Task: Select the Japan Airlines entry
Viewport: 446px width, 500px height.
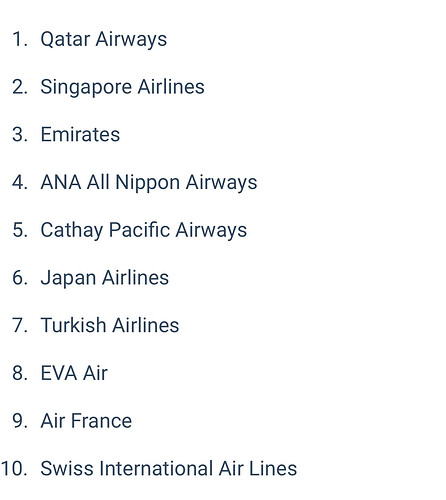Action: point(105,278)
